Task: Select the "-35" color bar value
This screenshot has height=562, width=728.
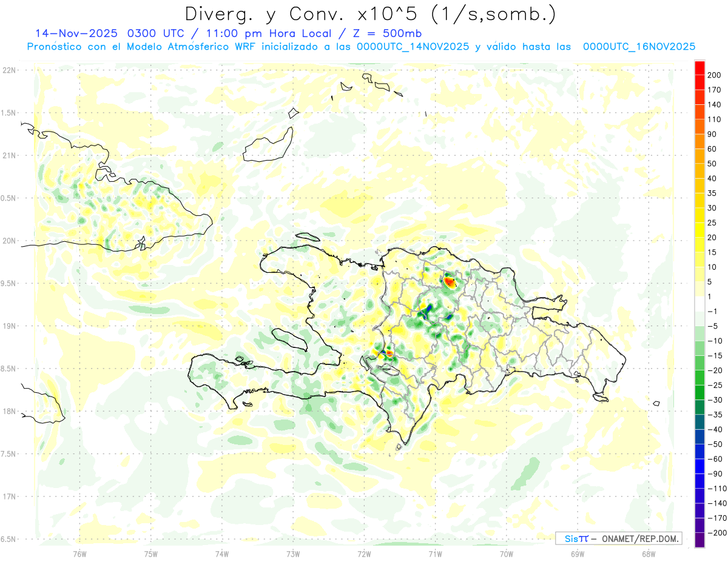Action: [716, 415]
